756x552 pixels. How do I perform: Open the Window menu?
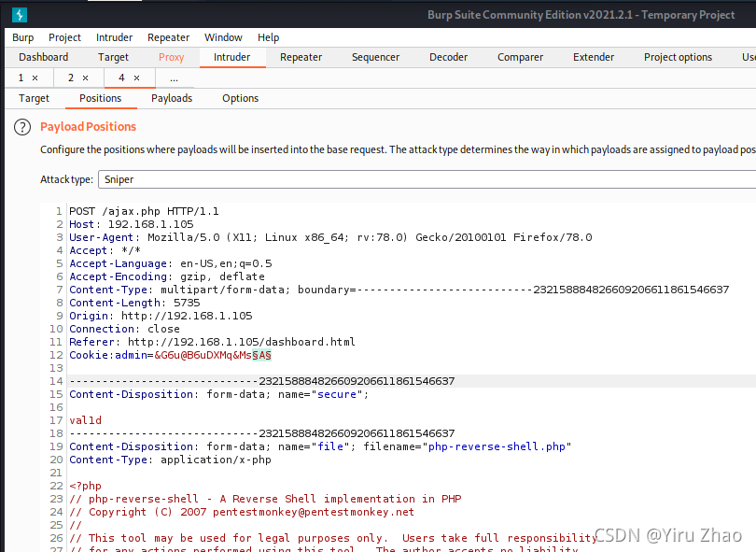pos(223,37)
